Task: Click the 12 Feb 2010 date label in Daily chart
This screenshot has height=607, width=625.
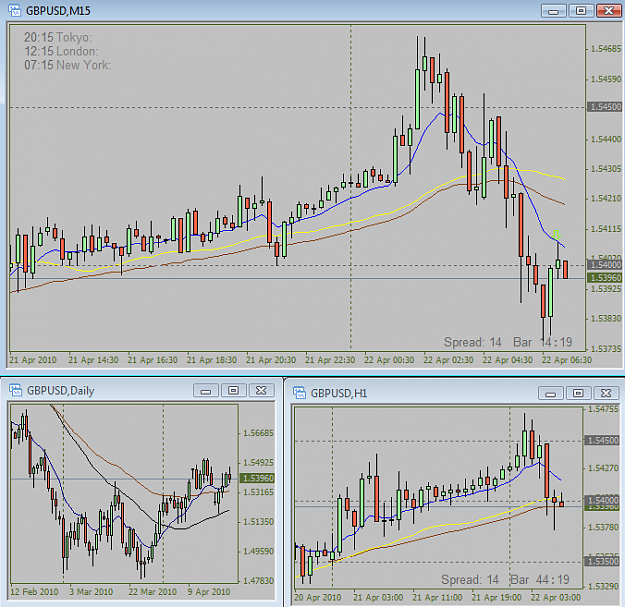Action: (x=34, y=592)
